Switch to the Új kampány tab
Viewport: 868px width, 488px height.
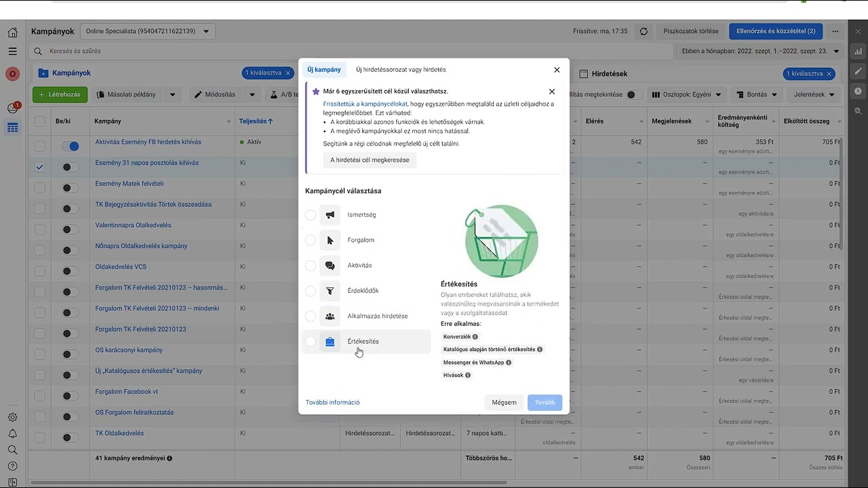point(324,70)
